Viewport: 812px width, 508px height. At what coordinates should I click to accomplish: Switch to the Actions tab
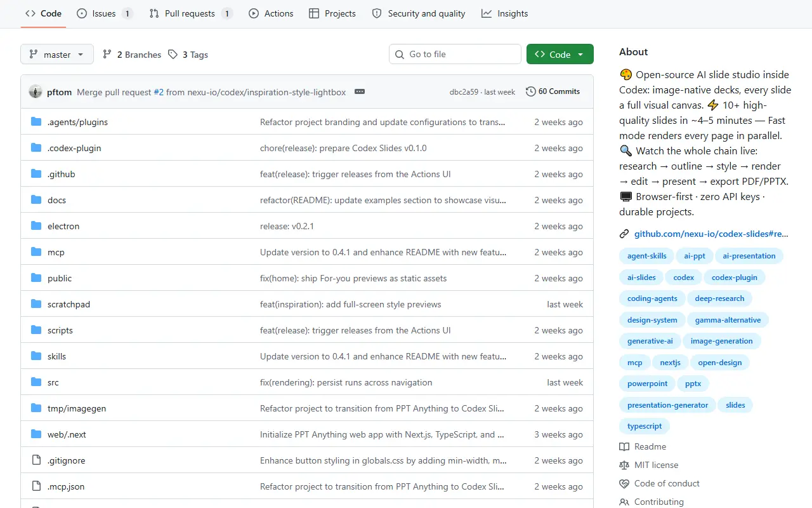pyautogui.click(x=271, y=13)
